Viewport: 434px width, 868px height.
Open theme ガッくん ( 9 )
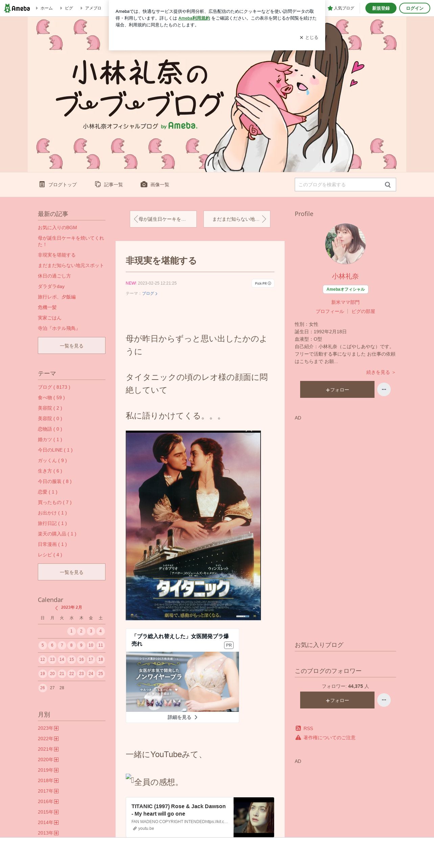pos(52,460)
